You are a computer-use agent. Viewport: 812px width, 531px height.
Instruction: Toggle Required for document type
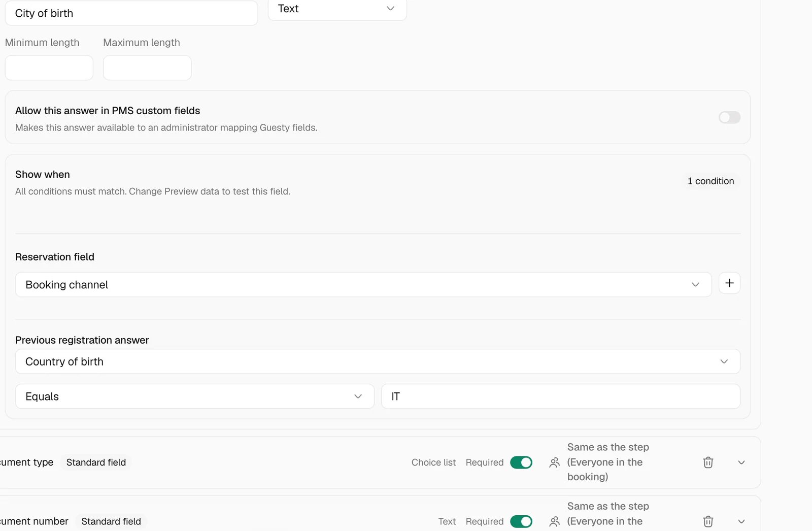click(521, 462)
